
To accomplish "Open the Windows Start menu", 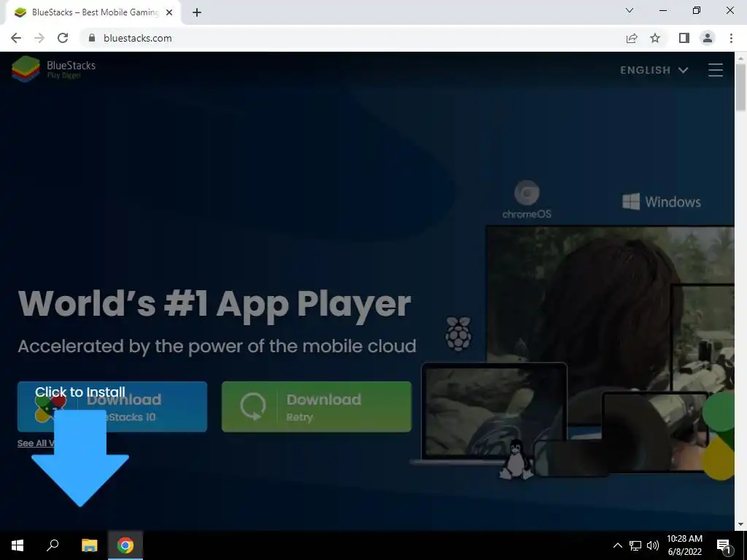I will [x=18, y=545].
